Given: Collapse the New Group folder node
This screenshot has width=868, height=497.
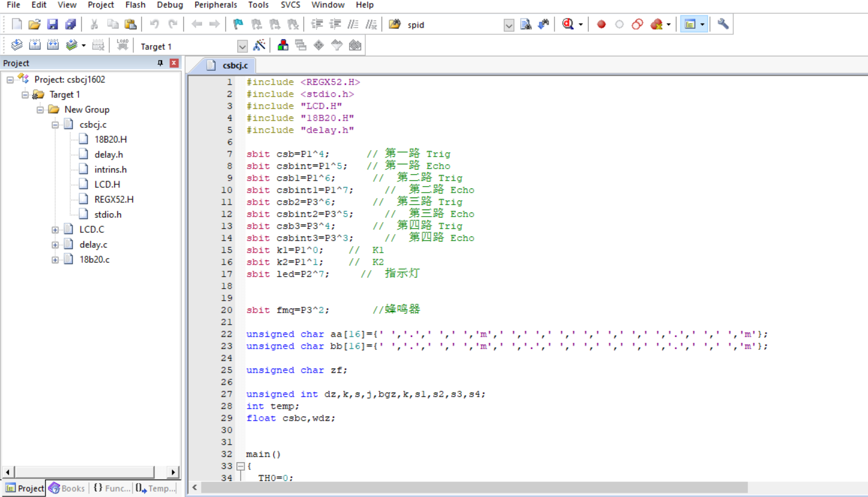Looking at the screenshot, I should point(40,109).
